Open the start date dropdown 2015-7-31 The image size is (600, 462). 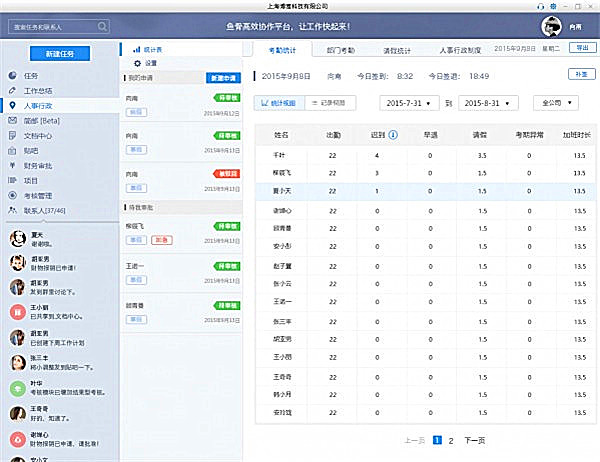coord(411,102)
